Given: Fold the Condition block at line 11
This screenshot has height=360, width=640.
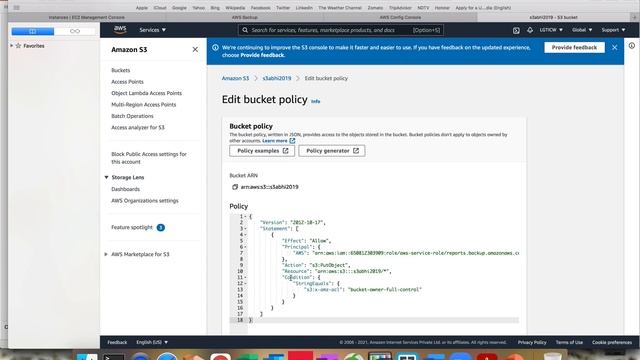Looking at the screenshot, I should 245,278.
